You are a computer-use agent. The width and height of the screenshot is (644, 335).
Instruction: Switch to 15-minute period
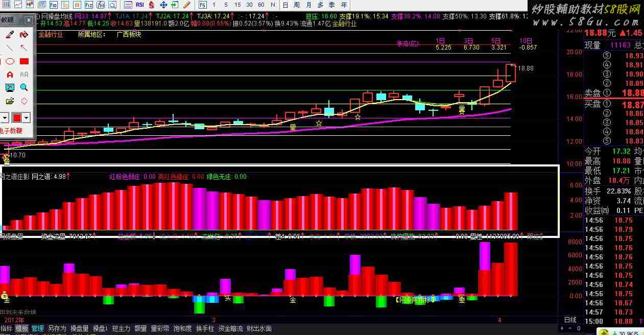click(237, 5)
